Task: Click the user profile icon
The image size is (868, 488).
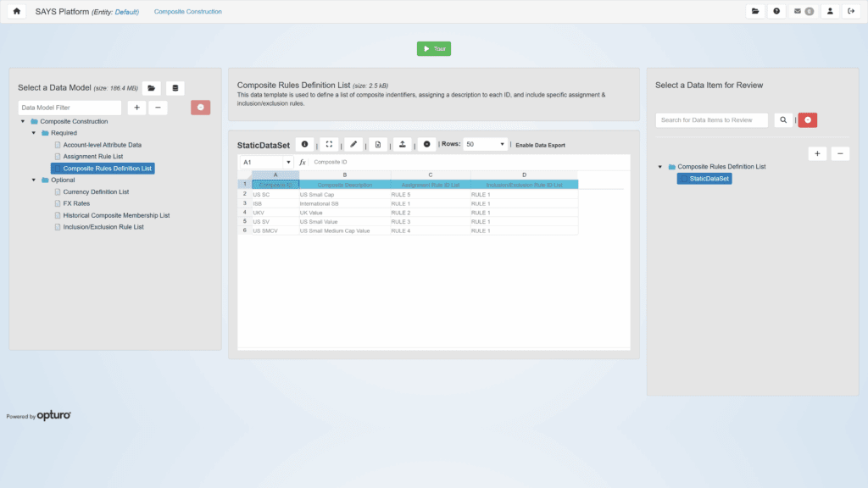Action: click(x=830, y=11)
